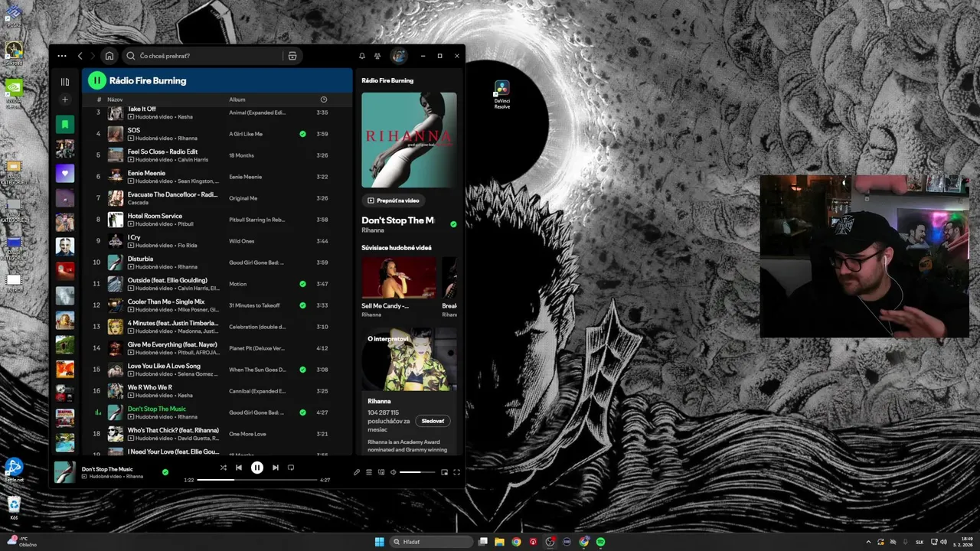This screenshot has height=551, width=980.
Task: Mute the volume speaker icon
Action: pos(394,472)
